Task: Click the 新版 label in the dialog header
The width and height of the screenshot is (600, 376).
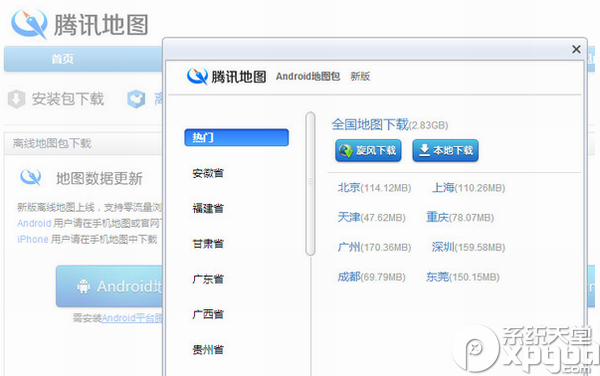Action: point(360,76)
